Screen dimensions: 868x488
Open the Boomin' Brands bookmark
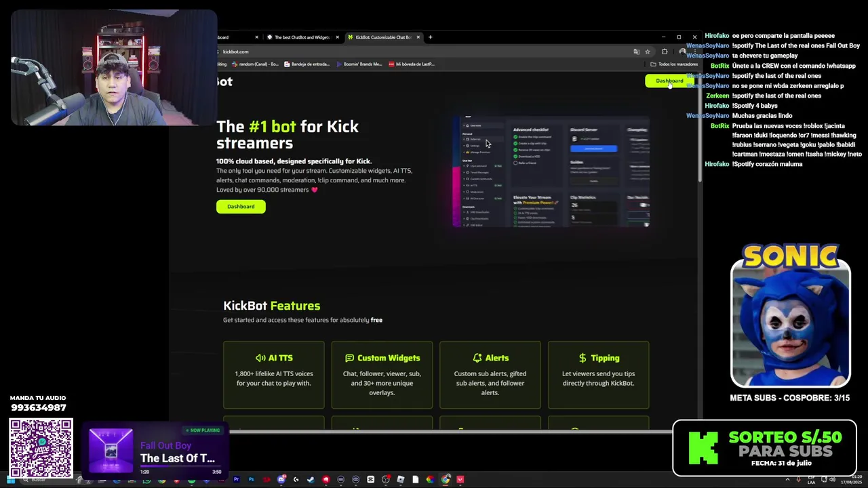pos(359,64)
